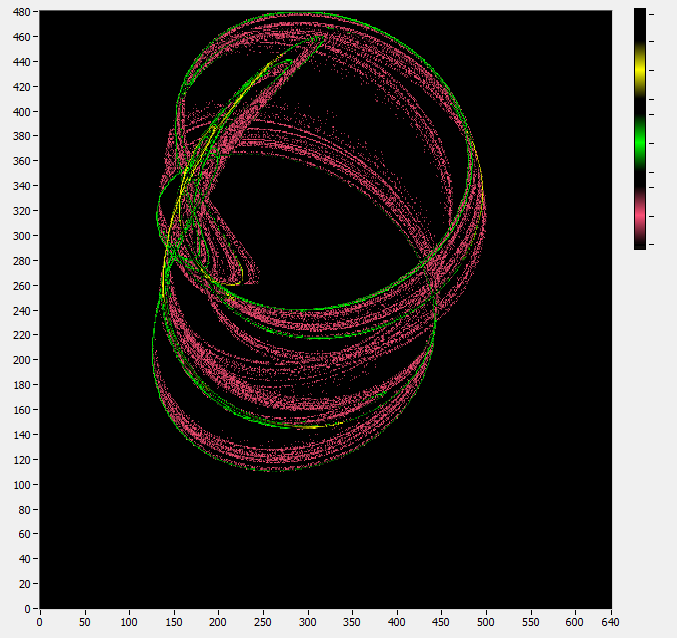Click the 100 label on horizontal axis
This screenshot has width=677, height=638.
[129, 622]
